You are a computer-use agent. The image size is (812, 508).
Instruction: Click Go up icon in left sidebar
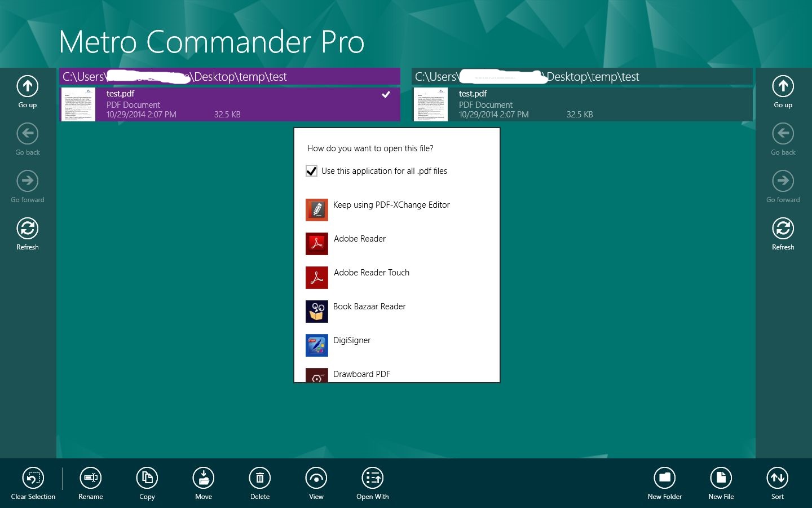(x=28, y=86)
